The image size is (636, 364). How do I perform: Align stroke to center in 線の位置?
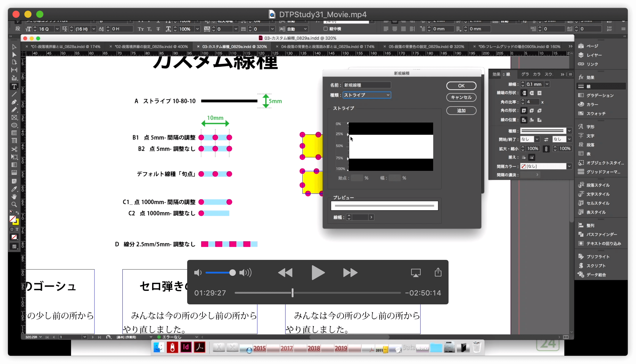coord(524,120)
